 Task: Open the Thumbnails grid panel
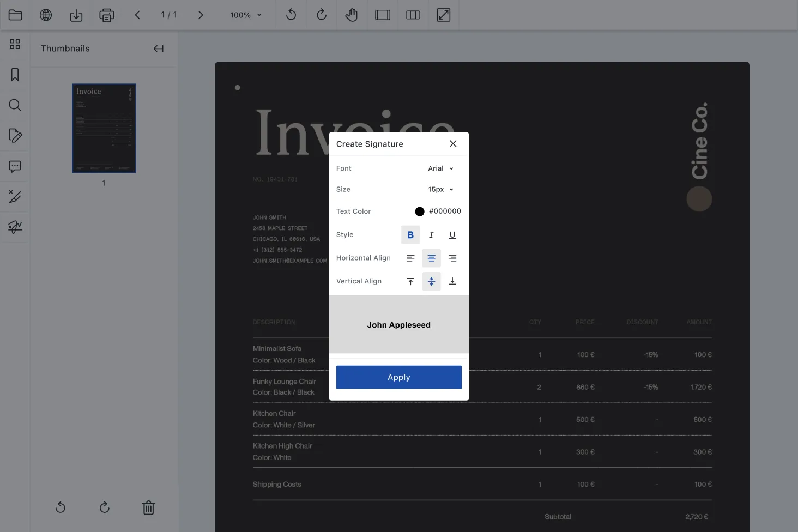pos(15,44)
